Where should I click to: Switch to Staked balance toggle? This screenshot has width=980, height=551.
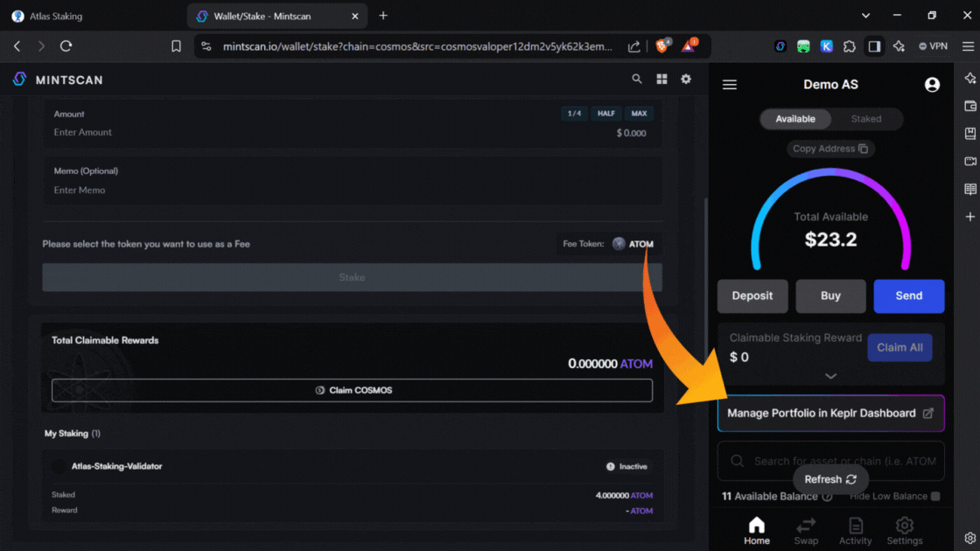click(866, 119)
